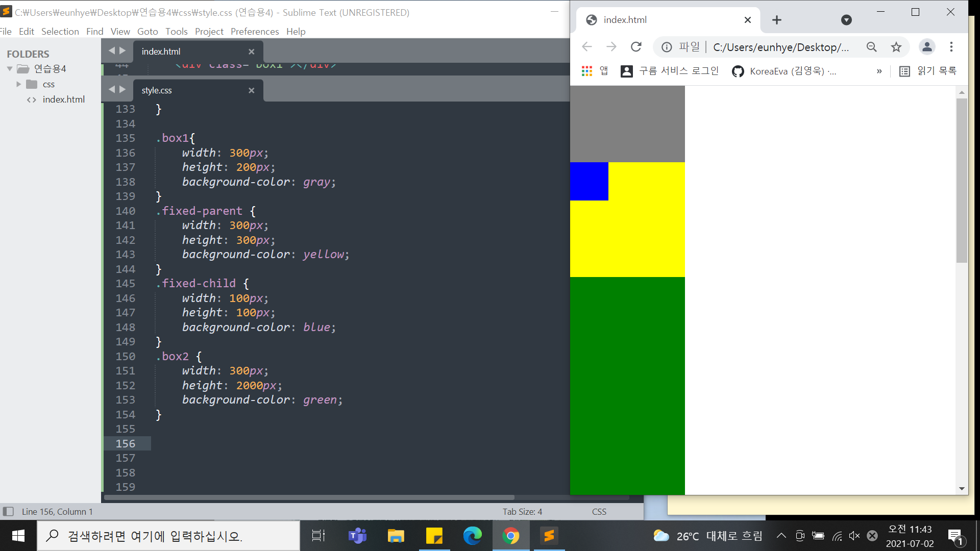Launch Microsoft Edge from taskbar
The height and width of the screenshot is (551, 980).
tap(472, 536)
